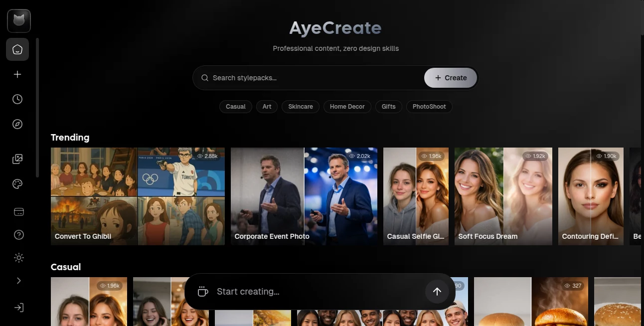Click the Create button
This screenshot has height=326, width=644.
coord(450,78)
